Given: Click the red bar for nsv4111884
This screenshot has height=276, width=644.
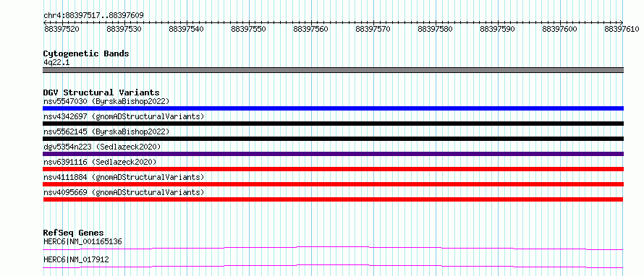Looking at the screenshot, I should tap(333, 184).
